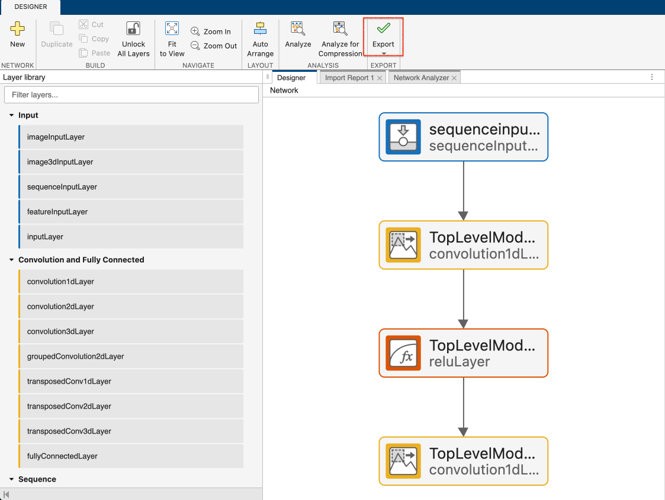
Task: Click the sequenceinpu... node name text
Action: tap(484, 129)
